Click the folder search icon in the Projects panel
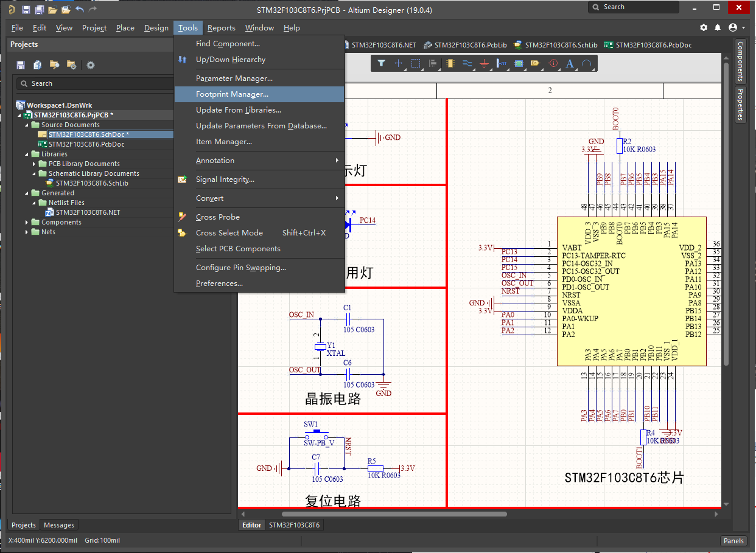756x553 pixels. (x=55, y=65)
